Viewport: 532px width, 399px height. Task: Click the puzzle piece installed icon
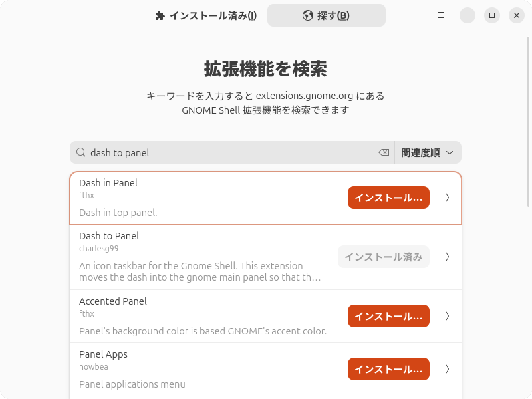(159, 16)
